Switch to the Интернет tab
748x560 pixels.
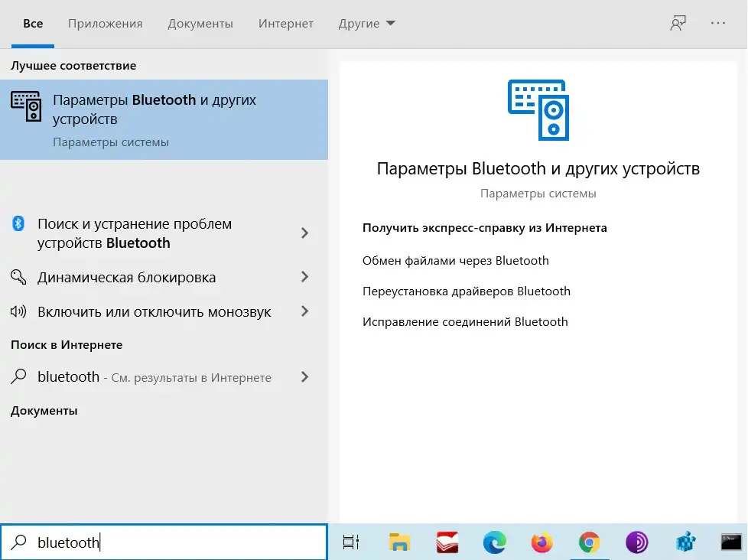point(286,24)
